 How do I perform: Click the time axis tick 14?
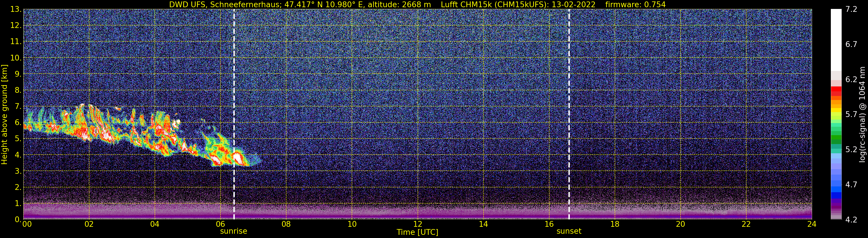pos(483,224)
